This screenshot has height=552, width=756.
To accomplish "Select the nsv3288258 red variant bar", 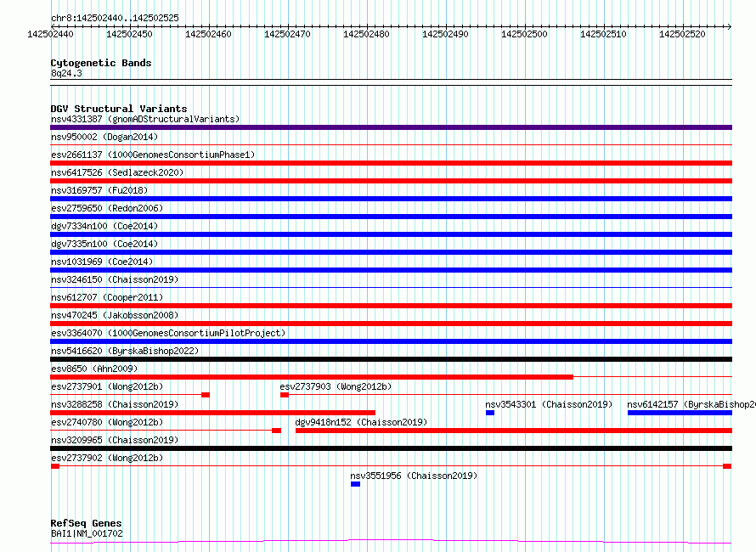I will coord(212,413).
